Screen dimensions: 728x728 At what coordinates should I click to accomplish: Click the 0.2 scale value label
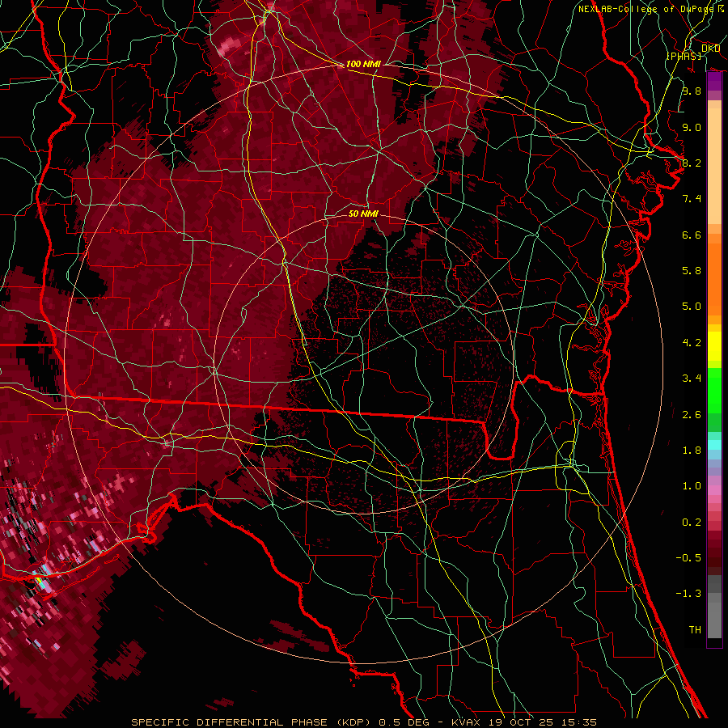click(691, 522)
